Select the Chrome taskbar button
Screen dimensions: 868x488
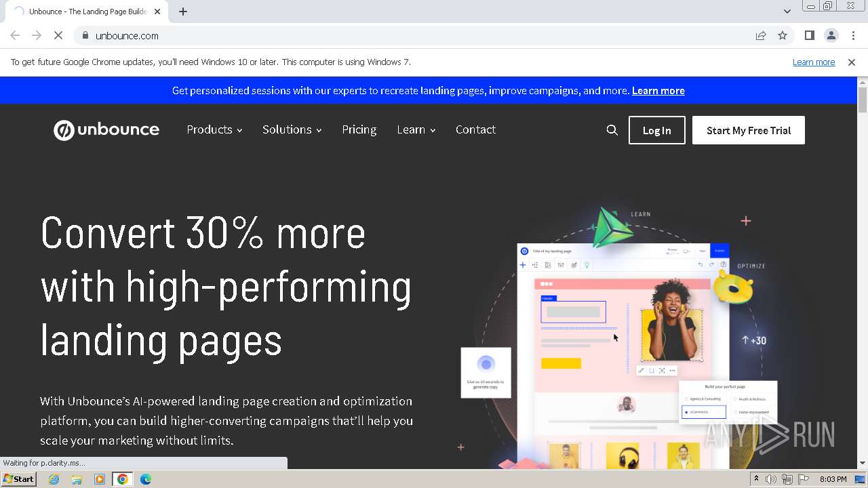coord(123,479)
